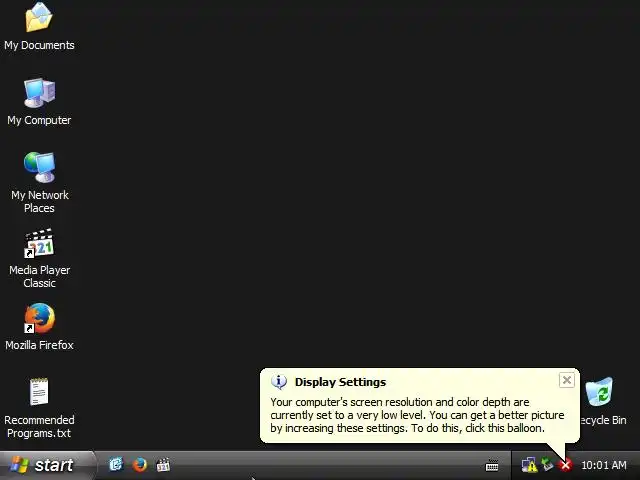Launch Firefox from Quick Launch bar

coord(140,464)
